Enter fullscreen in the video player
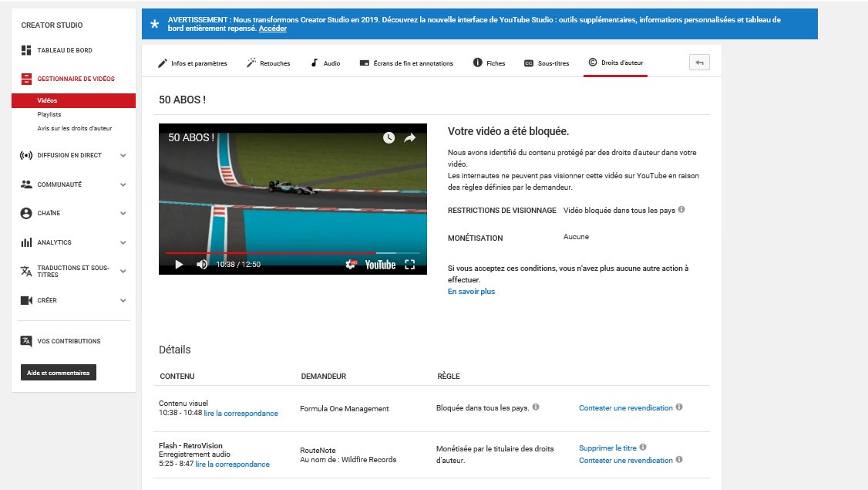 (409, 265)
